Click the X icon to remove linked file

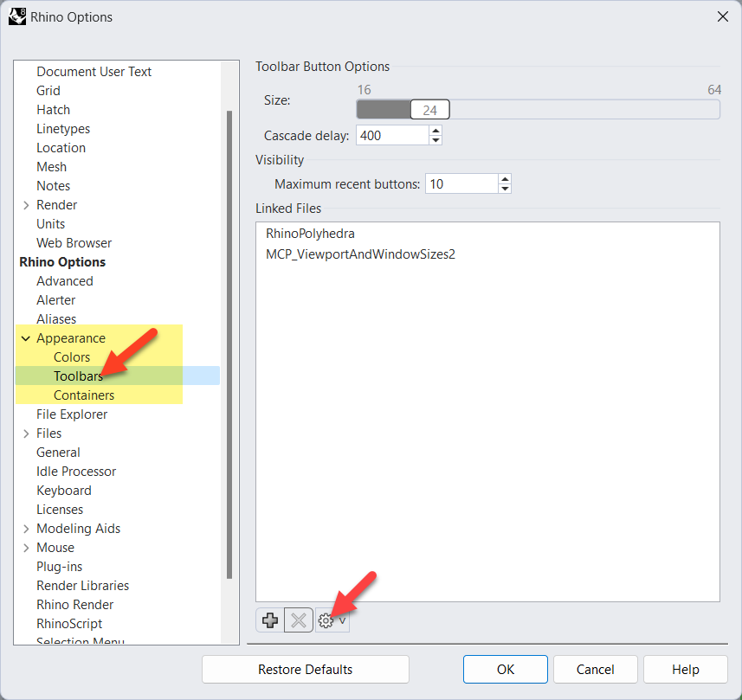click(x=298, y=620)
